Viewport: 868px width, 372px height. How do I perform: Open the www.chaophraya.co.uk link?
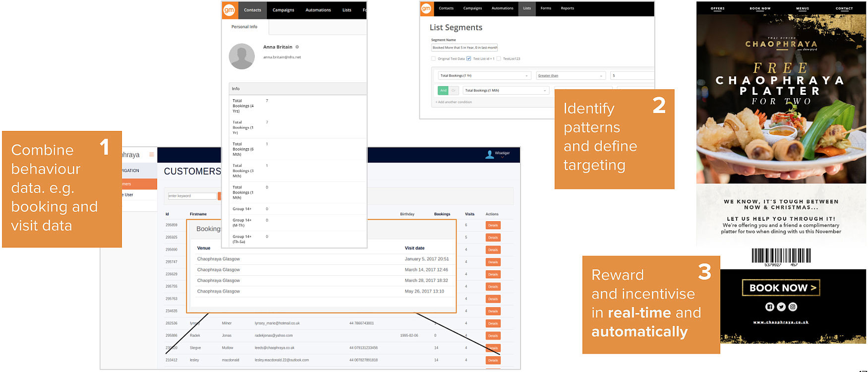coord(781,322)
